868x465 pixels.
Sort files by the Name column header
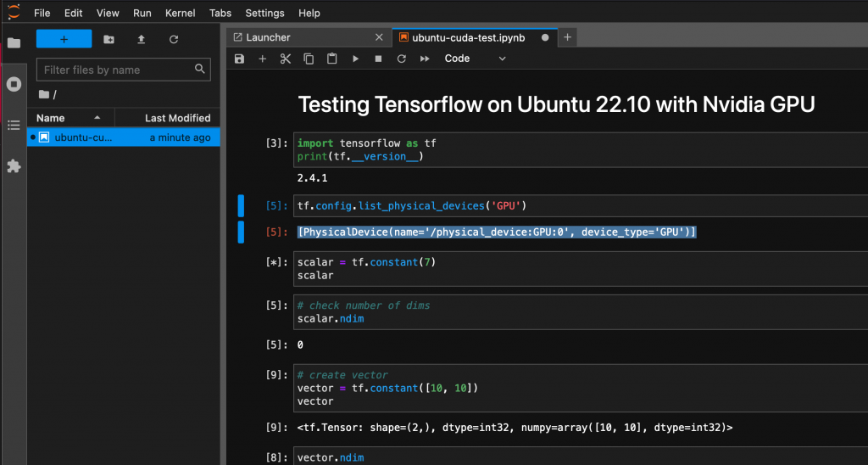coord(70,118)
